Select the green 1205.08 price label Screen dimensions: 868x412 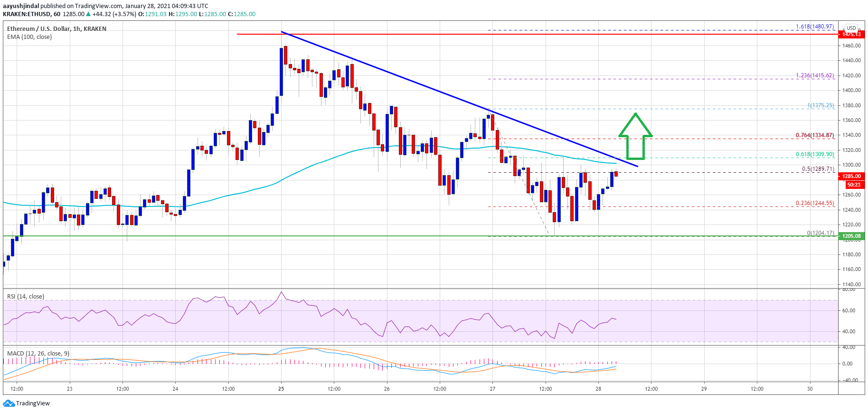(851, 236)
